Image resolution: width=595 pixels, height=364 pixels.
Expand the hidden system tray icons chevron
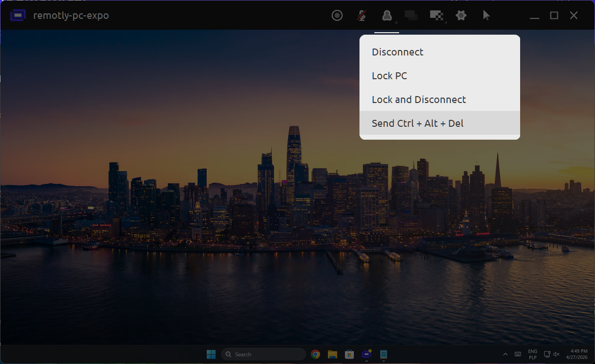click(505, 354)
